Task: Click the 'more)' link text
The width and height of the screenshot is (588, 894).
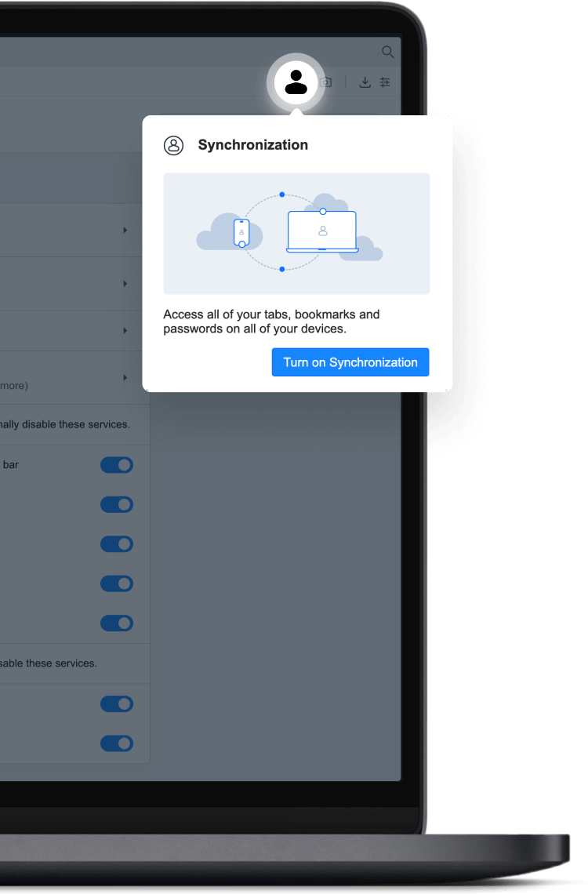Action: click(14, 386)
